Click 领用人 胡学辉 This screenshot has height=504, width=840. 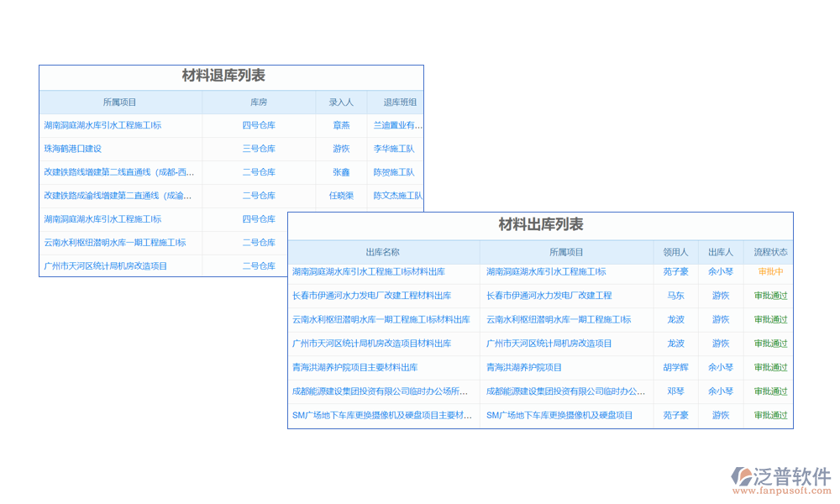[x=675, y=368]
